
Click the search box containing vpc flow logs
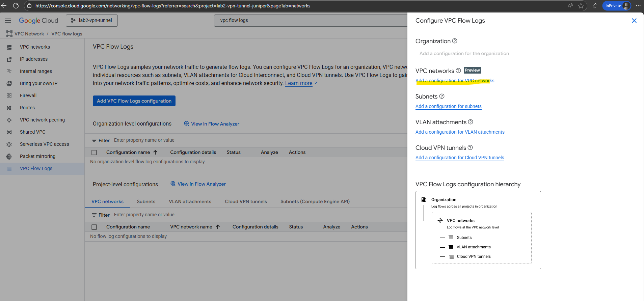tap(311, 20)
